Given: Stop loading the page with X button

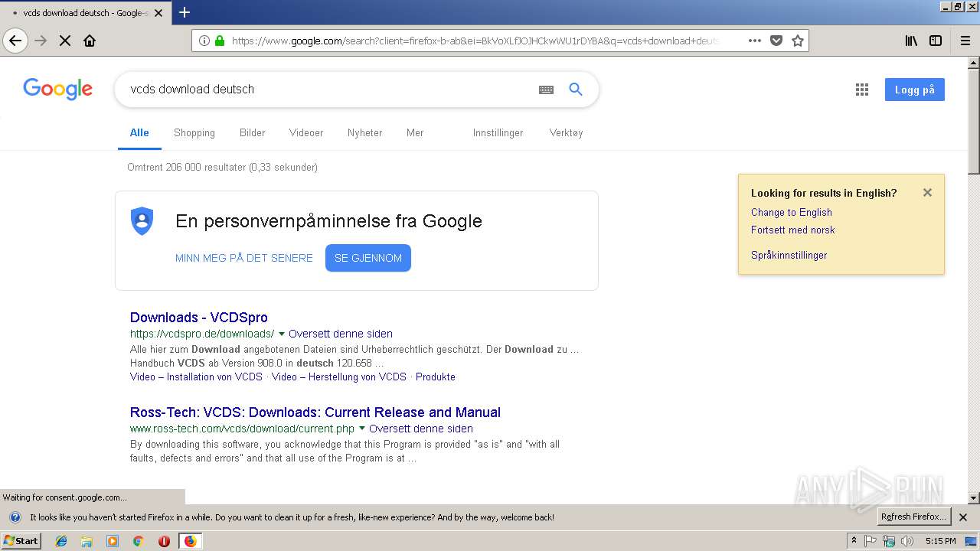Looking at the screenshot, I should 65,41.
